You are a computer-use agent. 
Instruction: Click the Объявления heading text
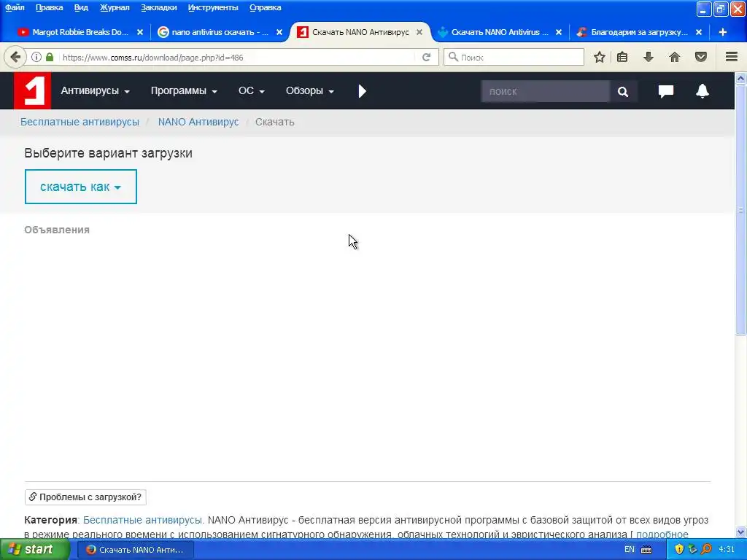57,230
